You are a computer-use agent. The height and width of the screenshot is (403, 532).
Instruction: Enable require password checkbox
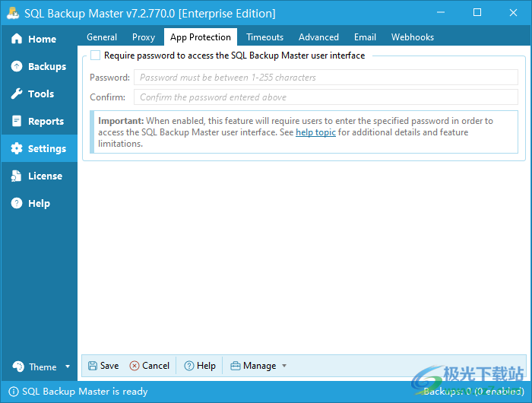pos(95,56)
